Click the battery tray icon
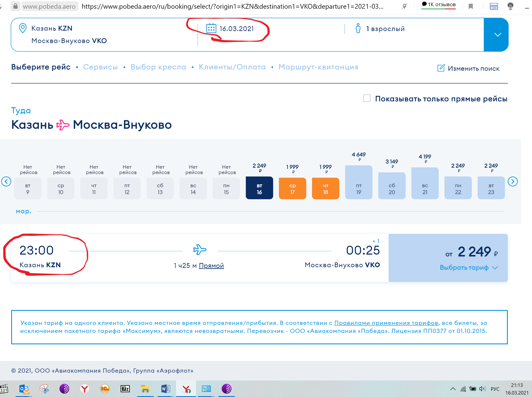The image size is (532, 397). [473, 389]
